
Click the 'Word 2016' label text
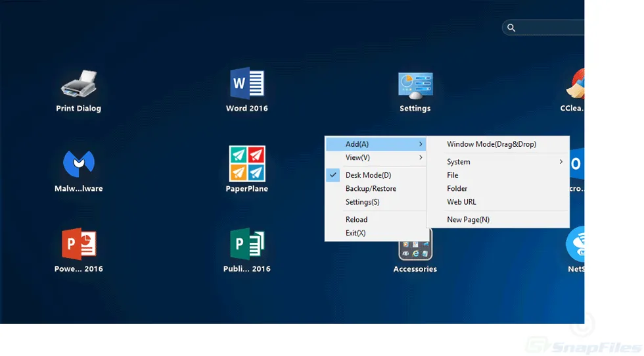tap(247, 109)
